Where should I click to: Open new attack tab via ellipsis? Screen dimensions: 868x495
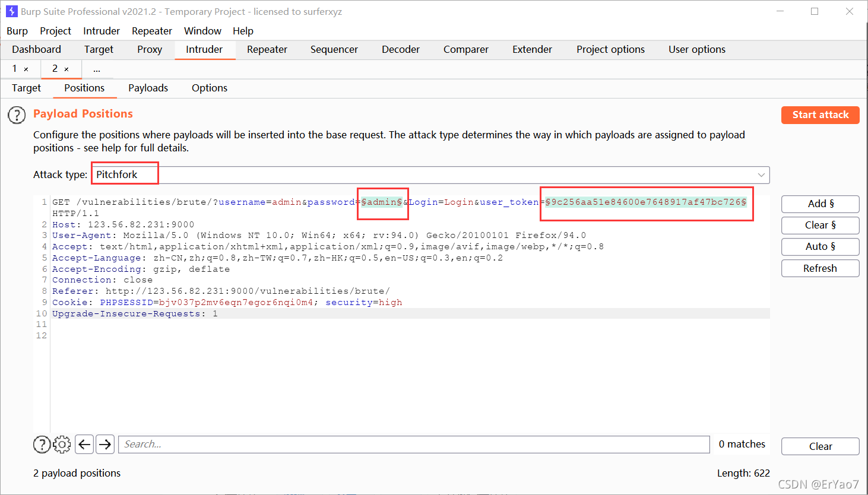tap(96, 69)
